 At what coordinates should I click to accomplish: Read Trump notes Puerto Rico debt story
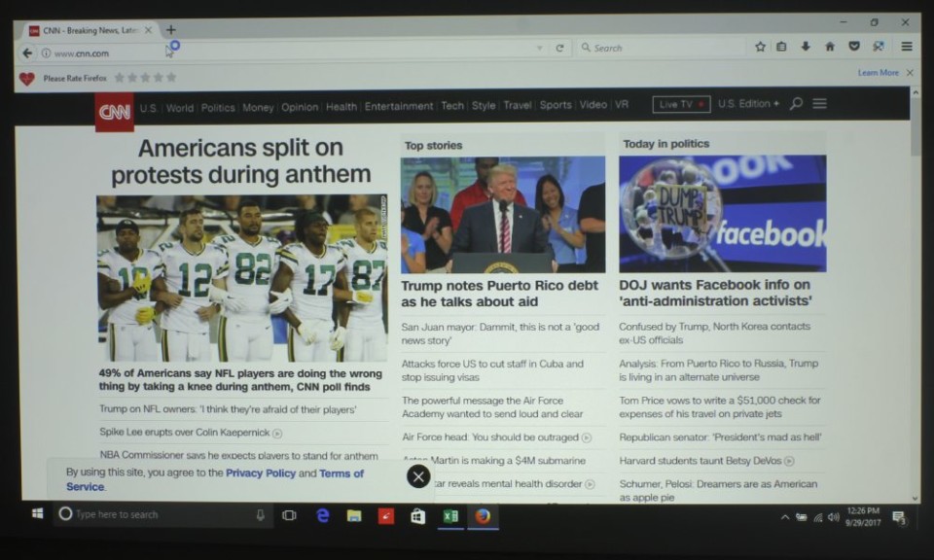(499, 294)
